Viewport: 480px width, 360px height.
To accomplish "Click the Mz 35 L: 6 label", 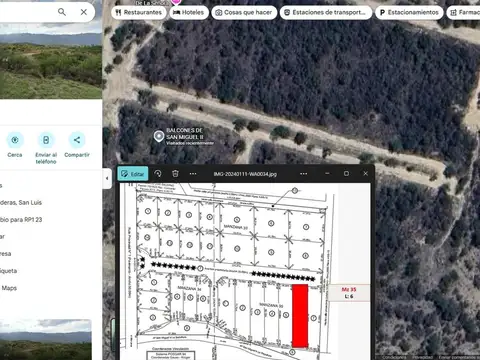I will click(x=349, y=293).
